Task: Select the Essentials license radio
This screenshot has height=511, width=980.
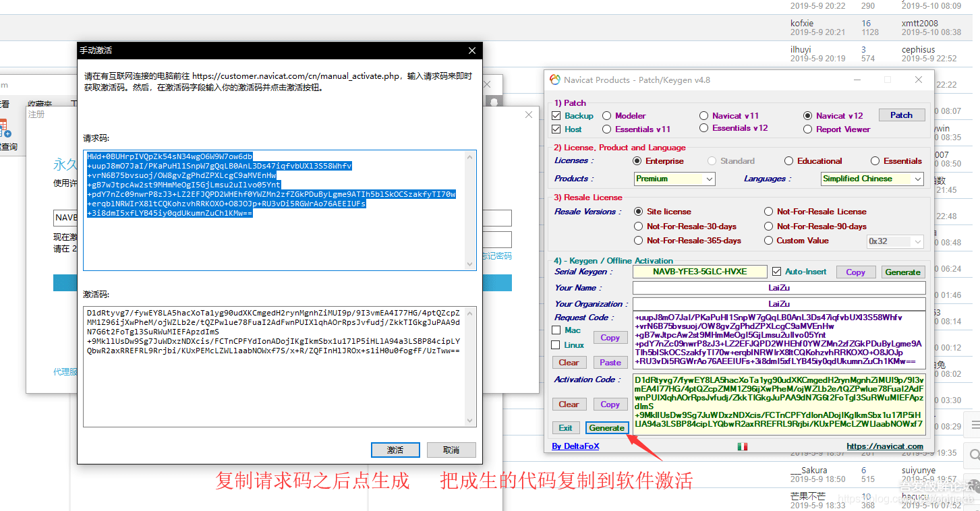Action: point(875,161)
